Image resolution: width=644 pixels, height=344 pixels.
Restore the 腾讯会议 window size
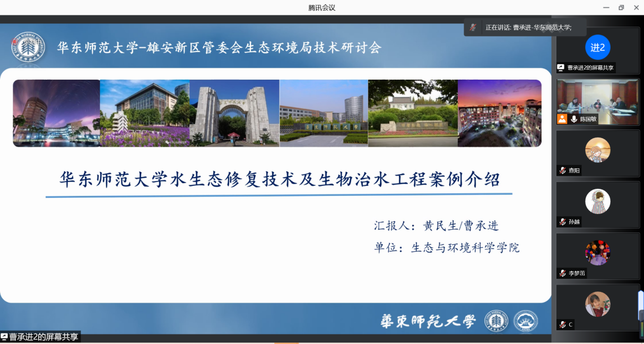click(621, 7)
